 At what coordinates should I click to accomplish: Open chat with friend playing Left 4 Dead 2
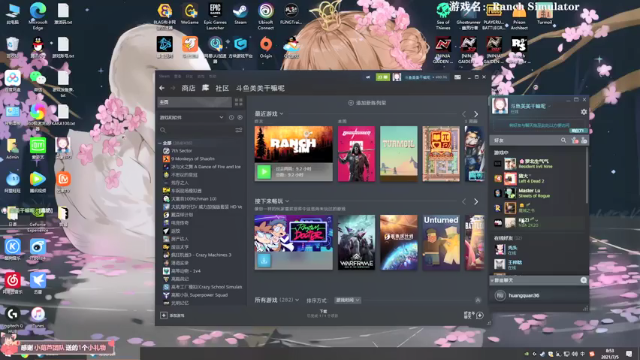539,178
